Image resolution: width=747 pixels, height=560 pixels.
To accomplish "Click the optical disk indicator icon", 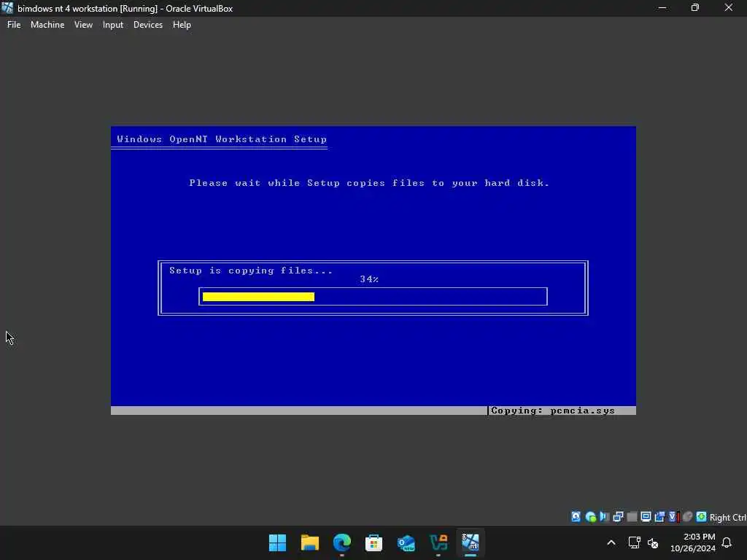I will [x=591, y=517].
